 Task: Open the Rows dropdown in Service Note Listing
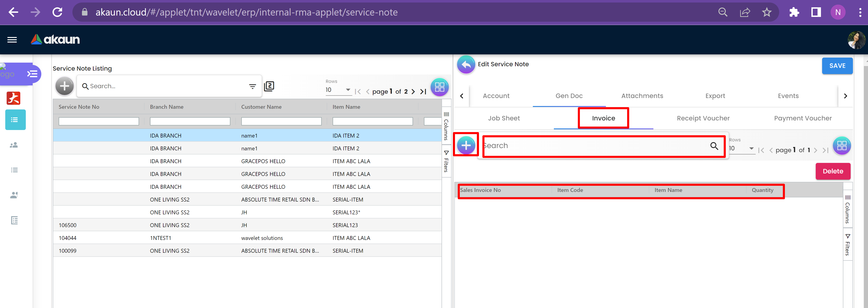pos(338,90)
